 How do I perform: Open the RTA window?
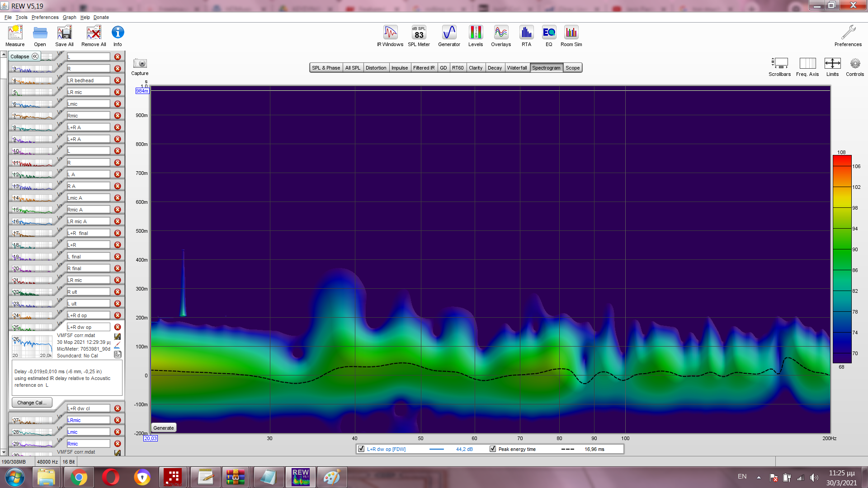(x=526, y=36)
